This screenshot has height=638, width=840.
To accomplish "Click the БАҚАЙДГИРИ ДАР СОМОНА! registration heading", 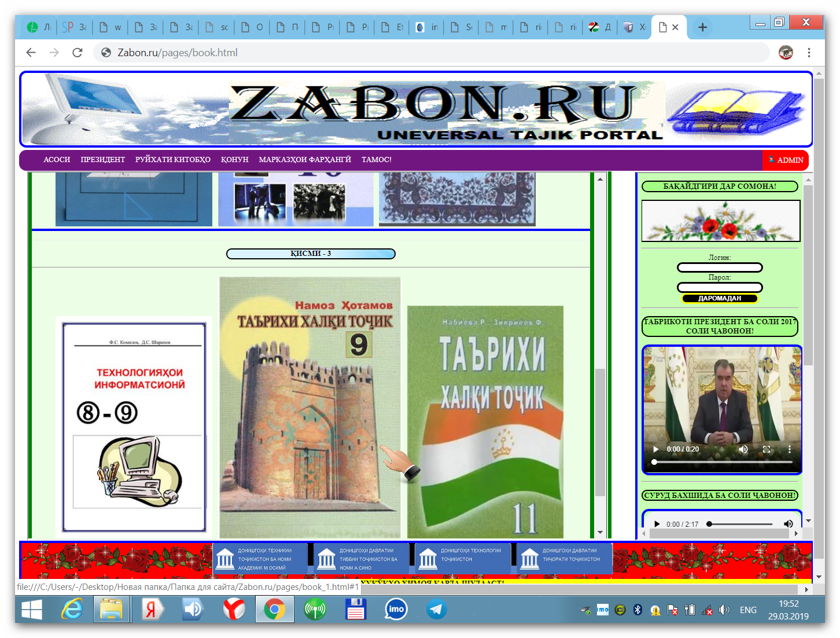I will click(x=720, y=186).
